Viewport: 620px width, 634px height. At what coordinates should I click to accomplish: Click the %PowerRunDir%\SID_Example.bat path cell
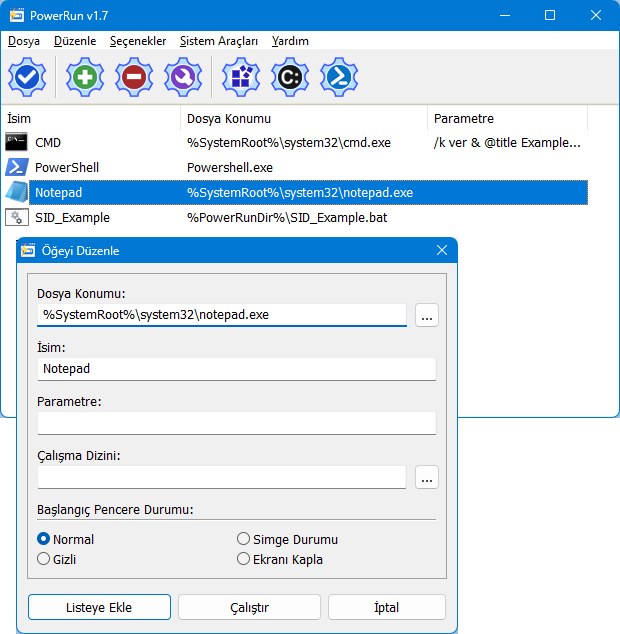[287, 218]
